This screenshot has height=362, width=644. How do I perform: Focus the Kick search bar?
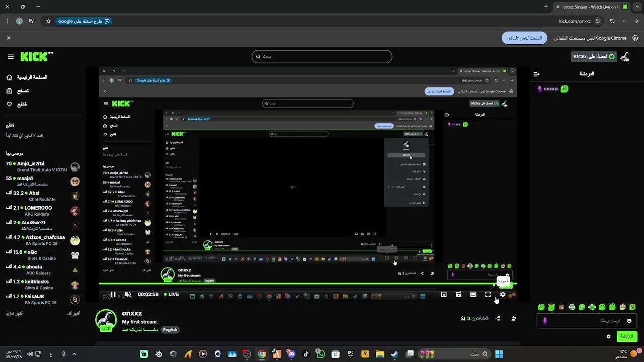coord(322,57)
